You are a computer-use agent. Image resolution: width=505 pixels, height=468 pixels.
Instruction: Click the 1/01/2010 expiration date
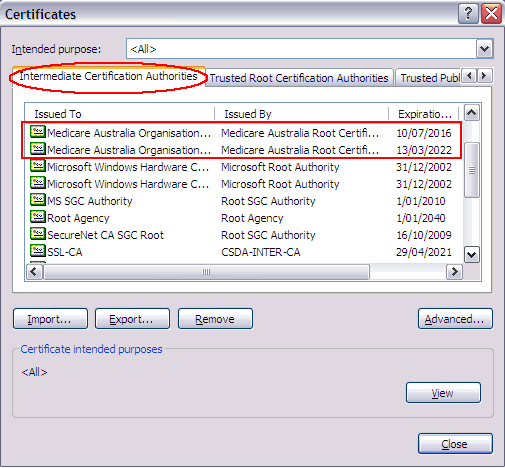coord(421,201)
